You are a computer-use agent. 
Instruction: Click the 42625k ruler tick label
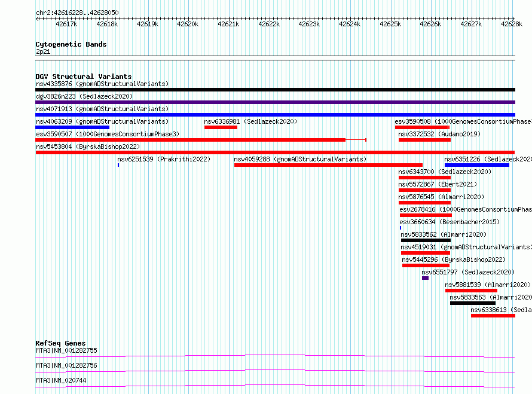pos(390,24)
